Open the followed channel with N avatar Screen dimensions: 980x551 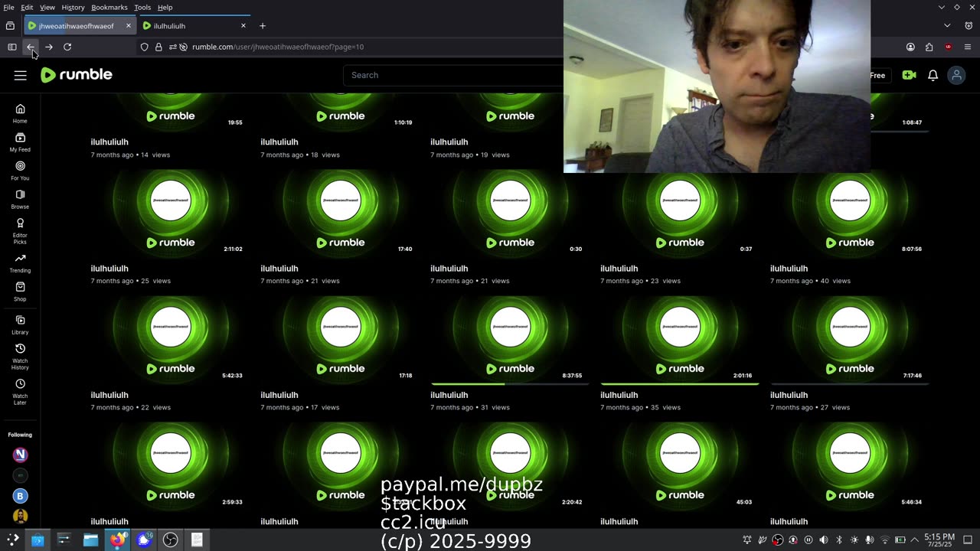click(x=21, y=455)
